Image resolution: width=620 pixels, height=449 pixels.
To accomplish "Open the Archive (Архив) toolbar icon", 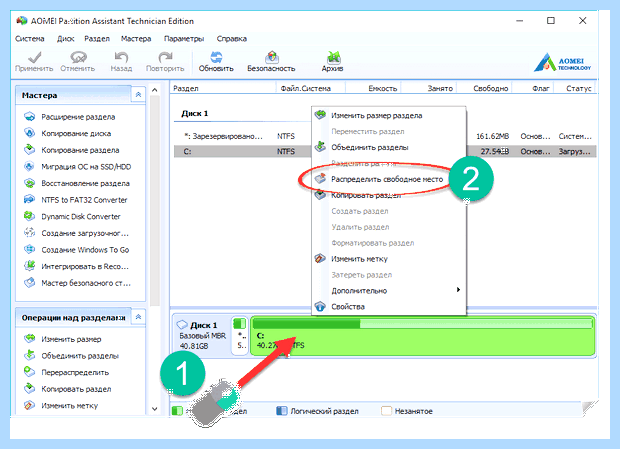I will click(333, 58).
